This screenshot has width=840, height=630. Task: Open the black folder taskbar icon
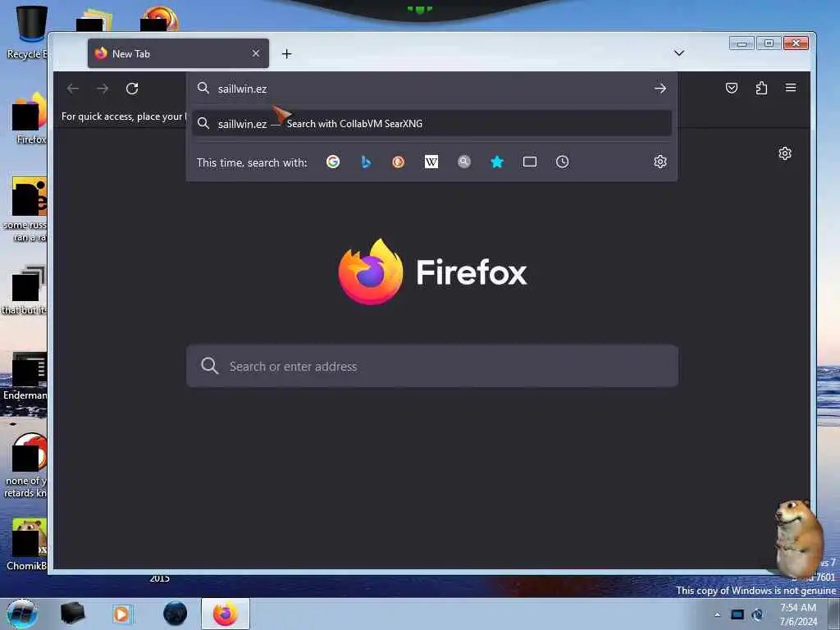click(x=72, y=614)
